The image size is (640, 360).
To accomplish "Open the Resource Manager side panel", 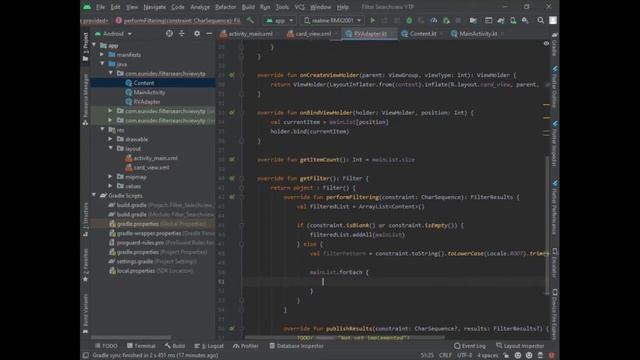I will [x=85, y=100].
